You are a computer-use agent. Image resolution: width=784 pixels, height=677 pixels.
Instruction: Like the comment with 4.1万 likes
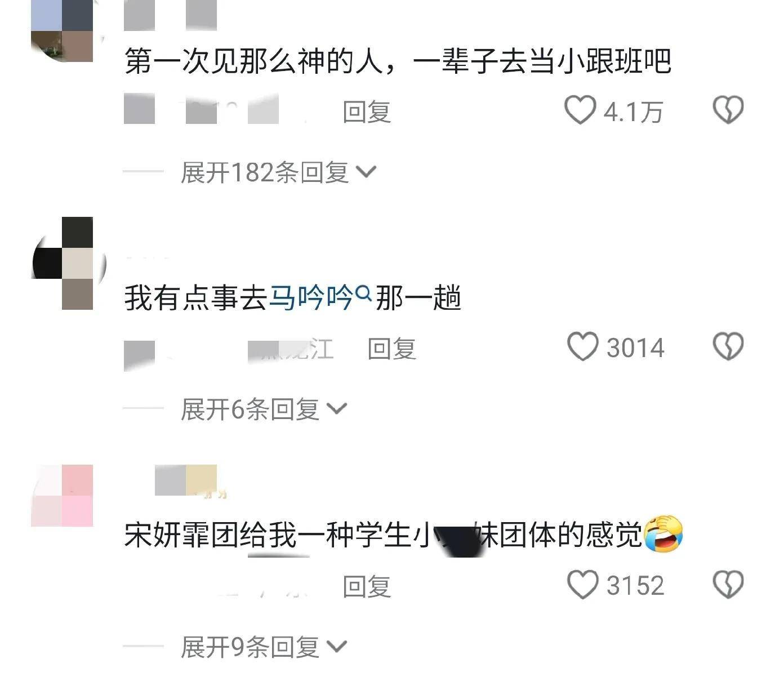(581, 110)
